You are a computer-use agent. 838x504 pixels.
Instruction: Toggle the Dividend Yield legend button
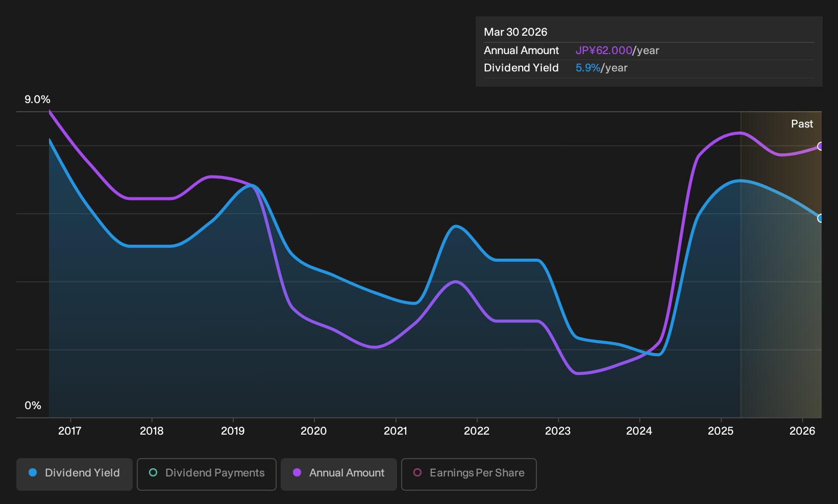[x=75, y=474]
